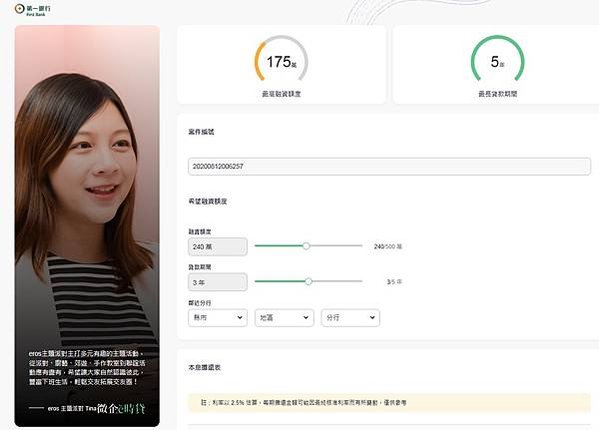Click the First Bank logo icon

(19, 8)
